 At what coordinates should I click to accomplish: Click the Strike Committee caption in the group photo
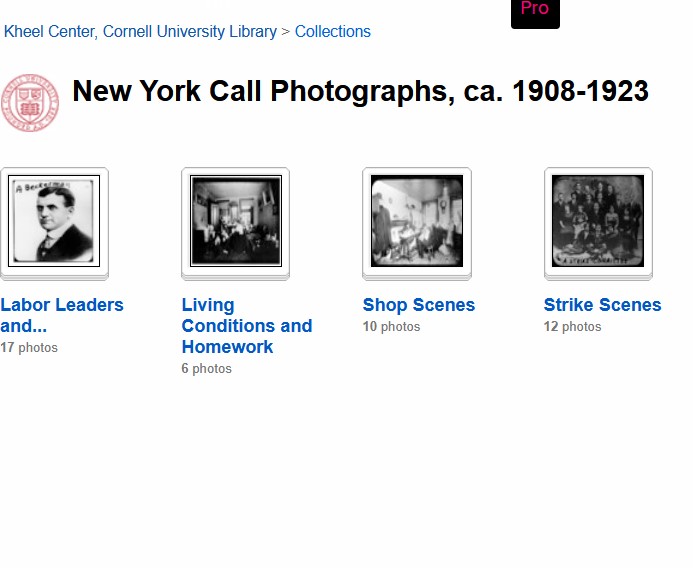pyautogui.click(x=595, y=261)
